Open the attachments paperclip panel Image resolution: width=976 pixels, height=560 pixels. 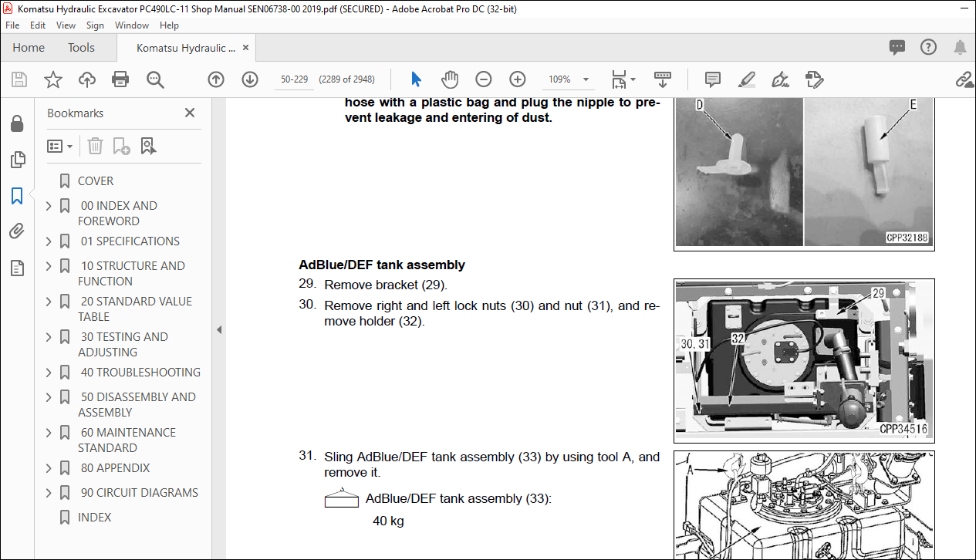point(17,231)
